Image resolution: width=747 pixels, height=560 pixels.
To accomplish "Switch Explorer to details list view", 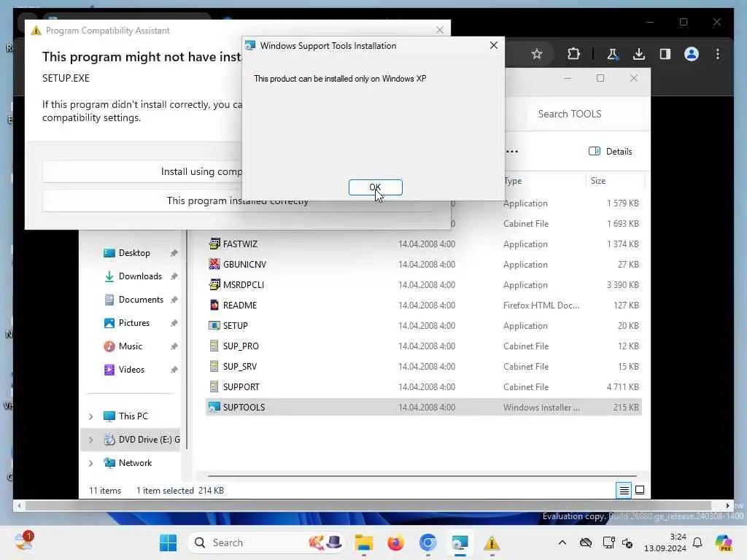I will (x=624, y=490).
